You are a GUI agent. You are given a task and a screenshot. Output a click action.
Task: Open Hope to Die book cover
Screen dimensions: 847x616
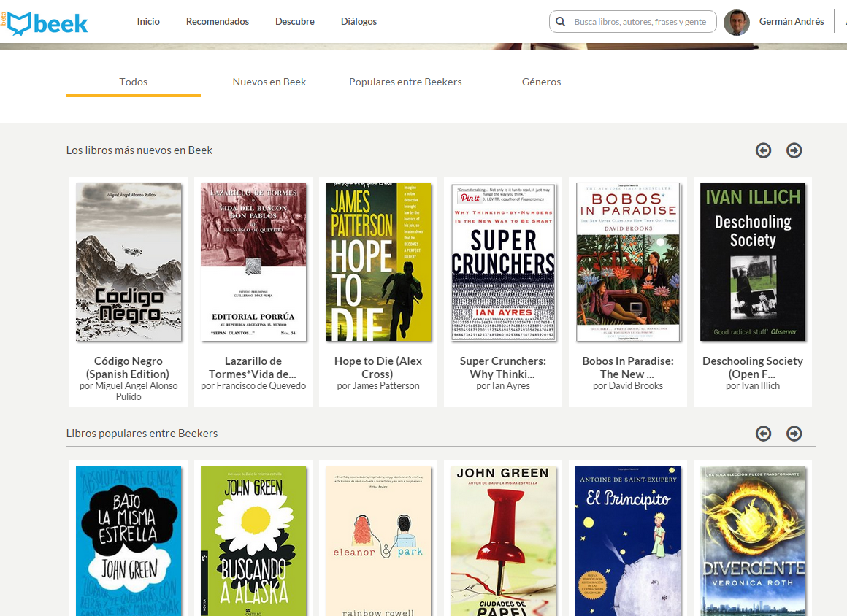(x=378, y=262)
